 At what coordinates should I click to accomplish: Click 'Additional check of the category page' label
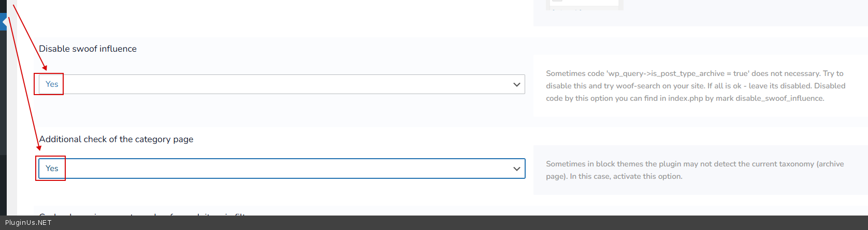[117, 140]
